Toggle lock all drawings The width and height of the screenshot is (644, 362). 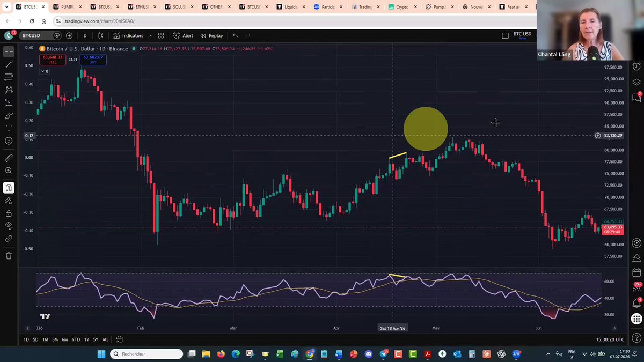click(9, 213)
